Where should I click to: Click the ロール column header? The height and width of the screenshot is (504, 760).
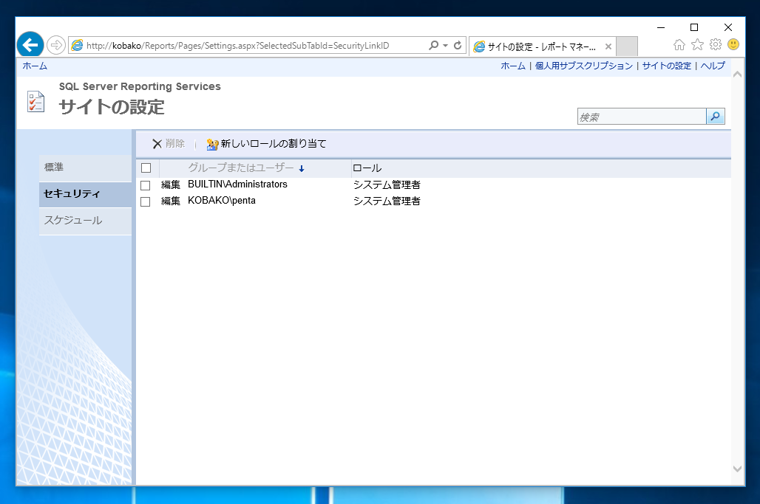click(367, 168)
